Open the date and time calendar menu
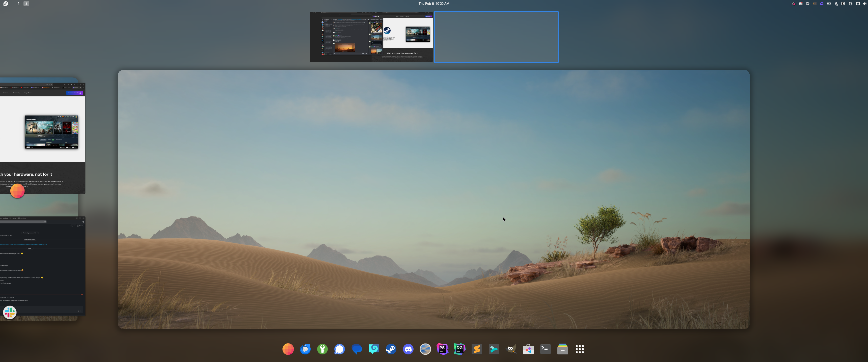Screen dimensions: 868x362 click(x=434, y=3)
